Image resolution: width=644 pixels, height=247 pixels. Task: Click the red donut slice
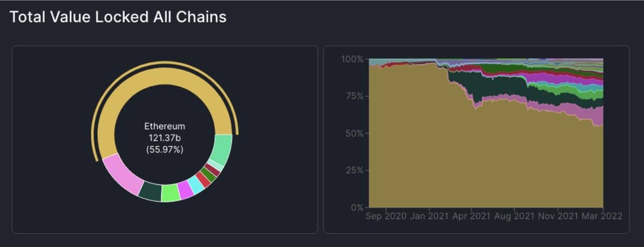tap(203, 180)
